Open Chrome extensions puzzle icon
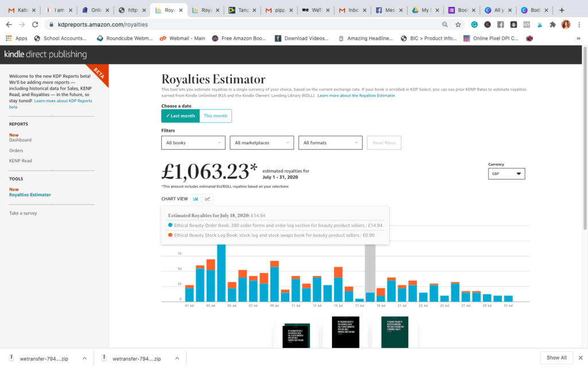Viewport: 588px width, 368px height. (x=553, y=24)
